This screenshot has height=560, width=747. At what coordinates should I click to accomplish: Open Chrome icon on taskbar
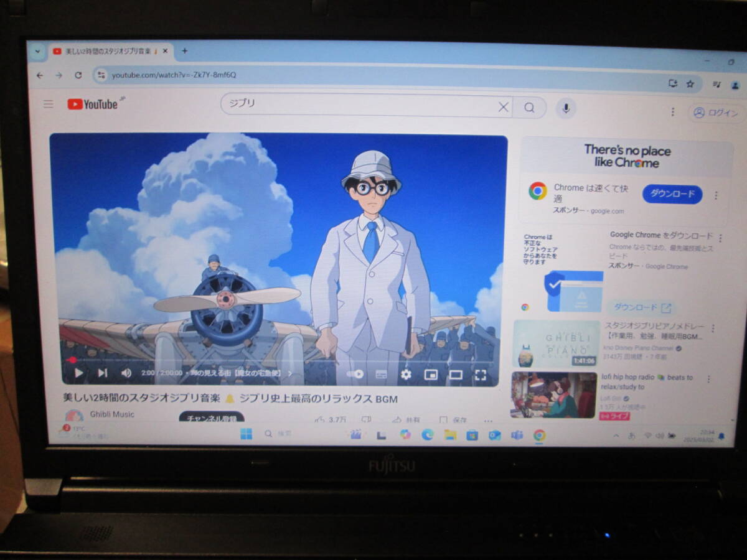pos(539,436)
